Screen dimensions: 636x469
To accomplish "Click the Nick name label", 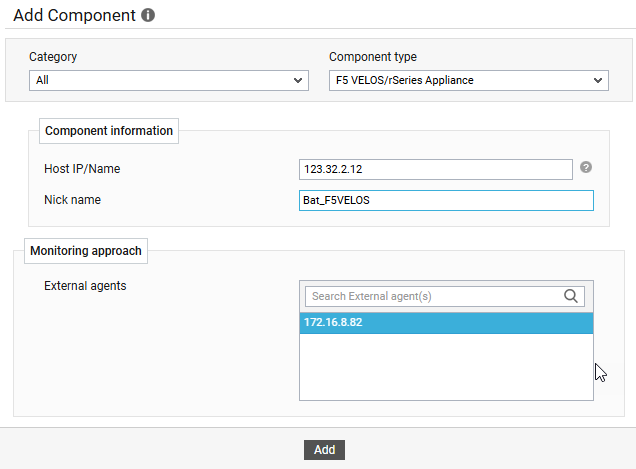I will (72, 200).
